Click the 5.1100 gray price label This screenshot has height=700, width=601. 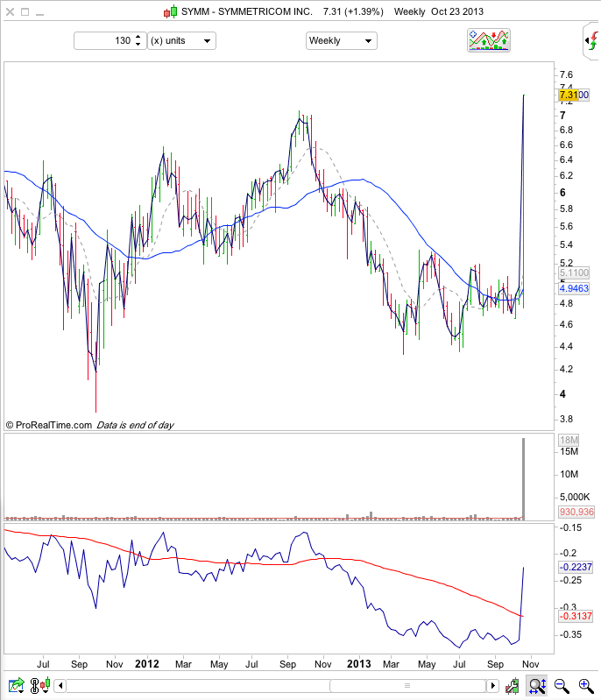tap(574, 272)
